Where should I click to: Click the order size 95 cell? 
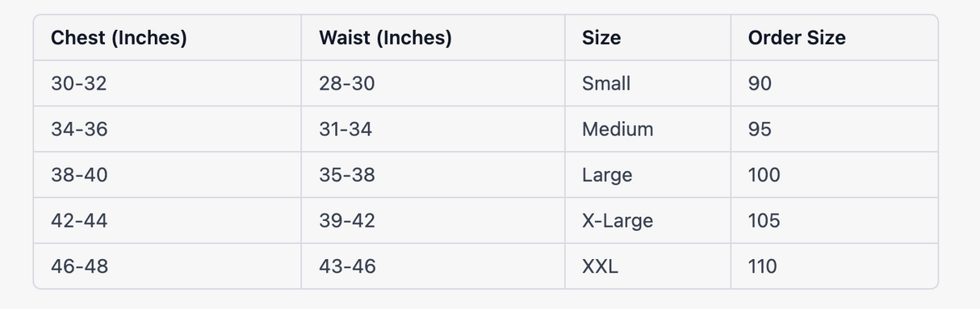(x=834, y=129)
